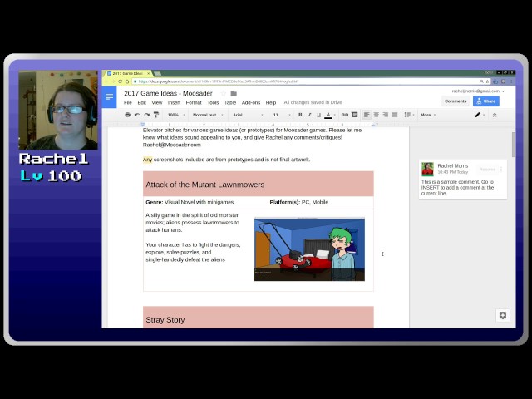The image size is (532, 399).
Task: Close the 2017 Game Ideas browser tab
Action: pyautogui.click(x=148, y=74)
